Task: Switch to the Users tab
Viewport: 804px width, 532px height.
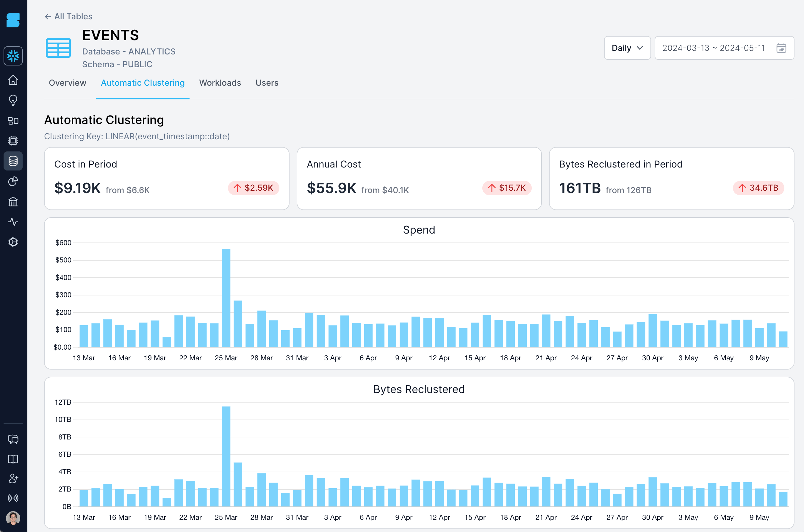Action: [267, 83]
